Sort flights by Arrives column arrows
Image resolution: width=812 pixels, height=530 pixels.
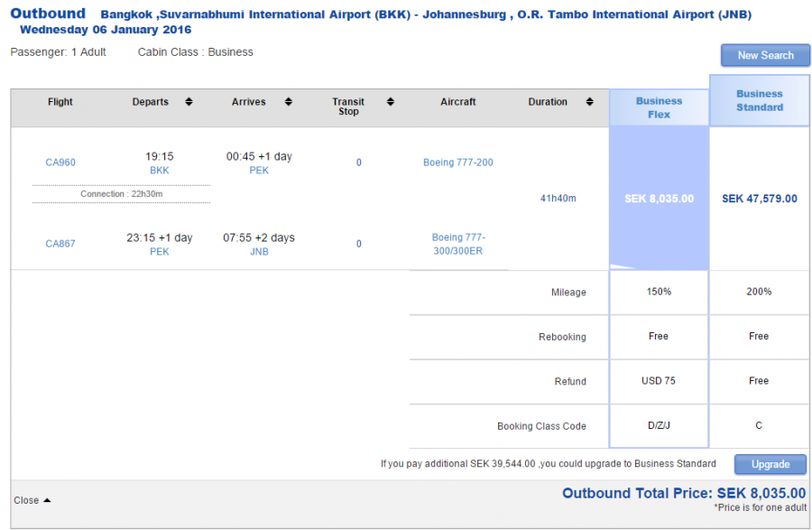pyautogui.click(x=288, y=102)
